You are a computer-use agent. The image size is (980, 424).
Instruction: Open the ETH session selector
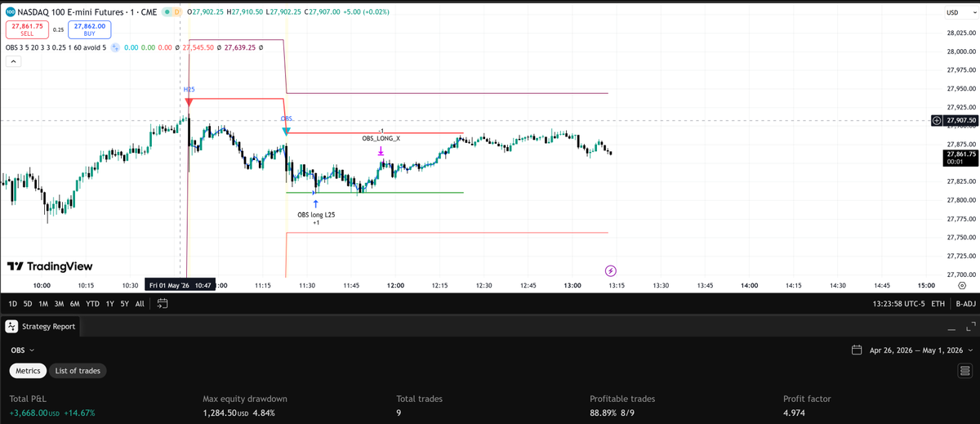pyautogui.click(x=938, y=303)
